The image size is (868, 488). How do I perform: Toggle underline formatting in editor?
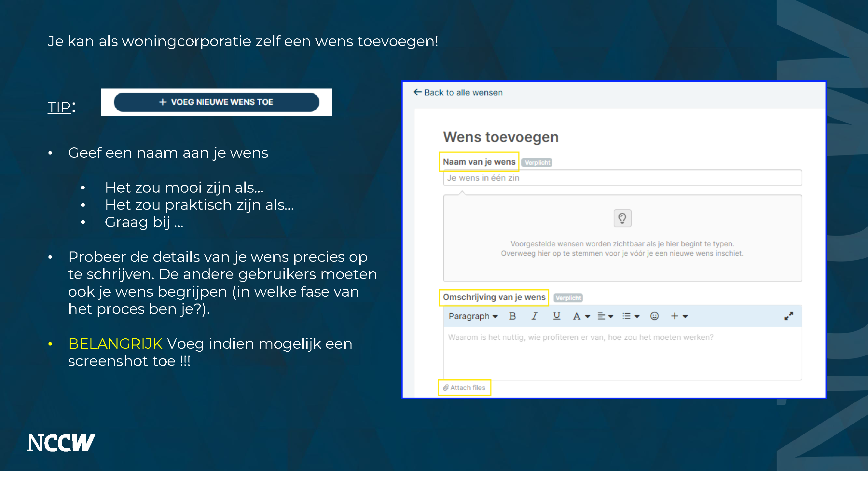coord(556,316)
